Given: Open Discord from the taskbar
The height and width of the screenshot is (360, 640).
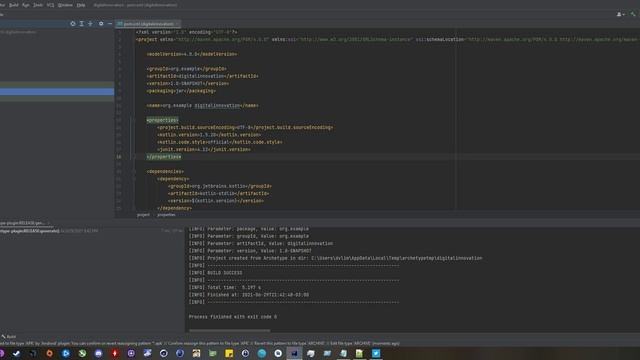Looking at the screenshot, I should click(98, 353).
